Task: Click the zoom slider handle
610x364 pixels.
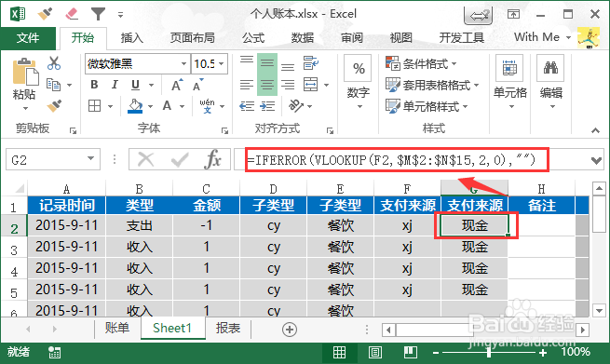Action: point(489,353)
